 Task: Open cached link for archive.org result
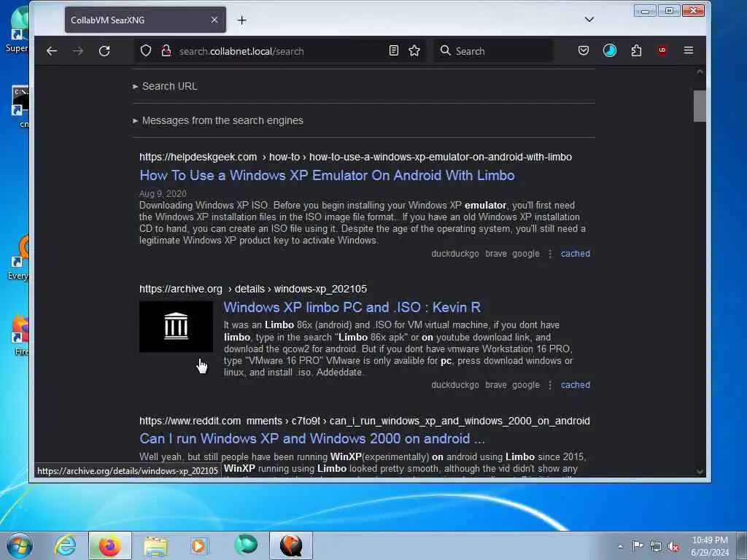point(575,385)
